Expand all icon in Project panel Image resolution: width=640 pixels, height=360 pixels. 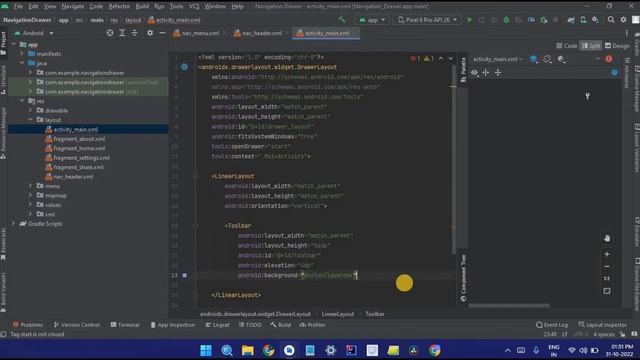click(x=122, y=33)
